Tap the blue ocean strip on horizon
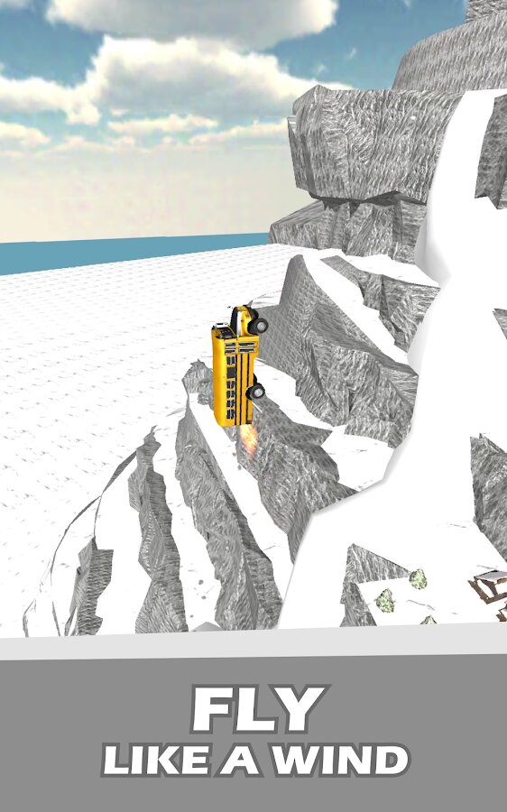This screenshot has height=812, width=507. [130, 254]
